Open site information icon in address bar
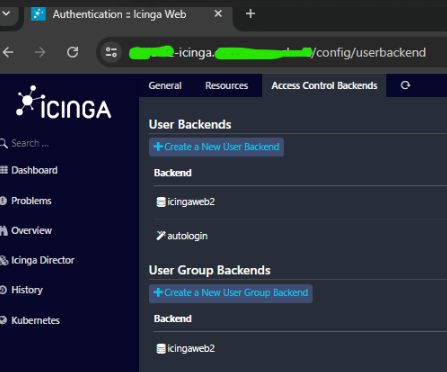The height and width of the screenshot is (372, 447). tap(111, 52)
